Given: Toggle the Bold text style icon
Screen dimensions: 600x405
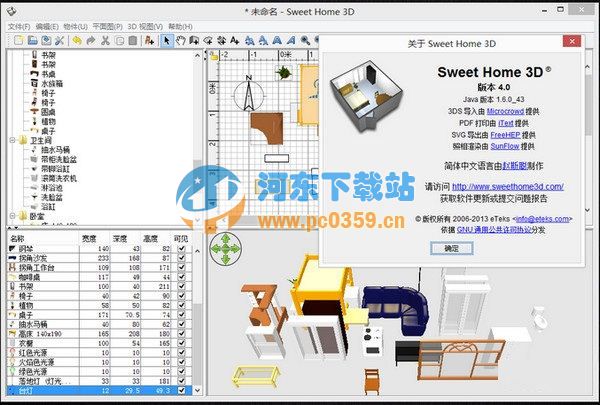Looking at the screenshot, I should (277, 40).
